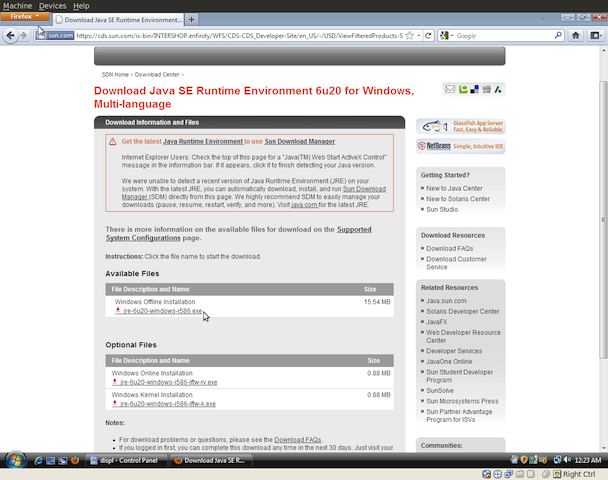Click the volume speaker tray icon
The image size is (608, 480).
pos(568,460)
